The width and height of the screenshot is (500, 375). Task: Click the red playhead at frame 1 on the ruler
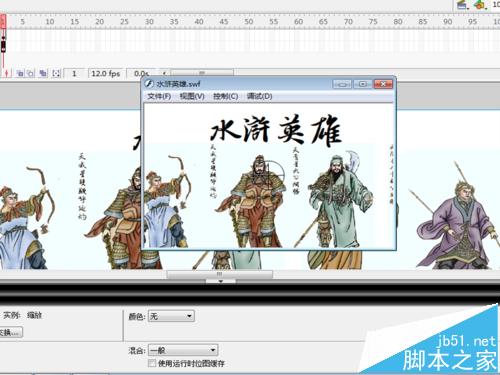coord(3,22)
